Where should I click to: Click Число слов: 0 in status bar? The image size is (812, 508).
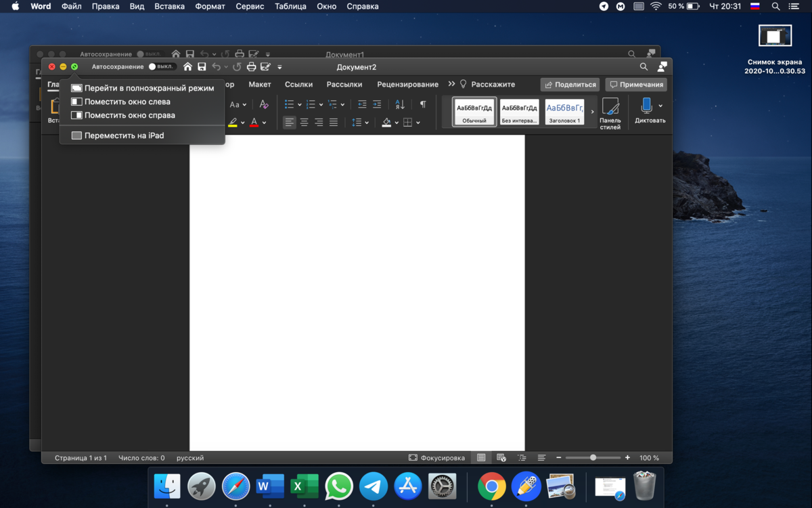pos(141,458)
